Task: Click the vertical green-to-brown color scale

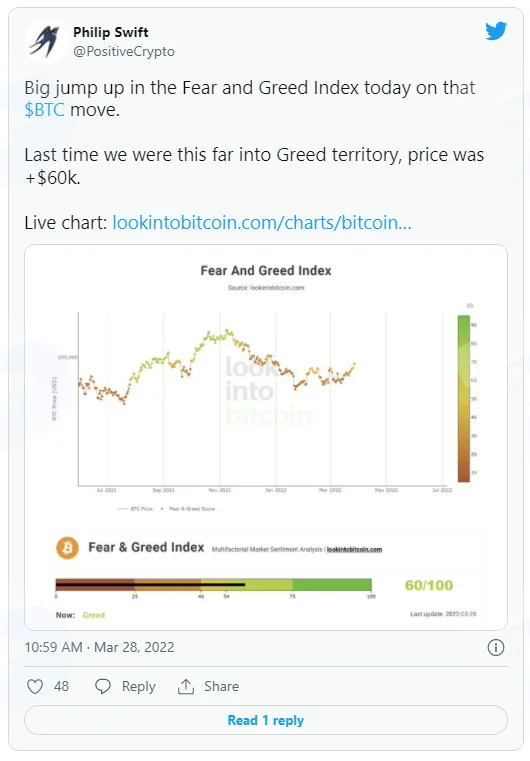Action: (464, 398)
